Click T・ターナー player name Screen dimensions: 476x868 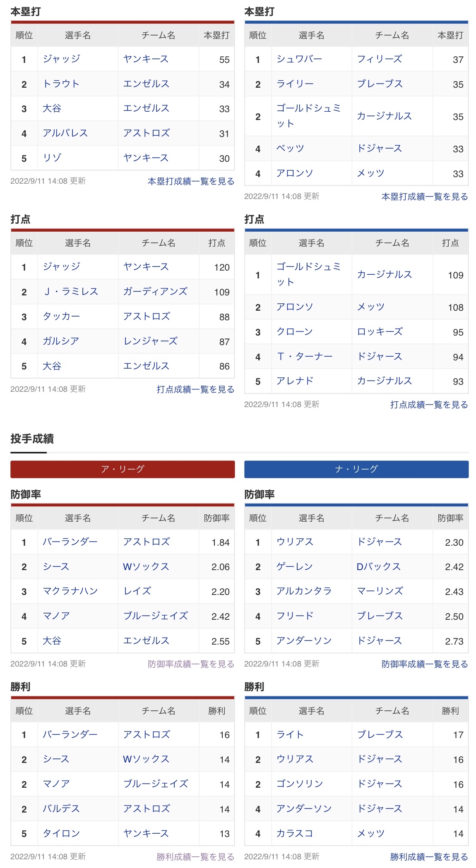[x=305, y=357]
